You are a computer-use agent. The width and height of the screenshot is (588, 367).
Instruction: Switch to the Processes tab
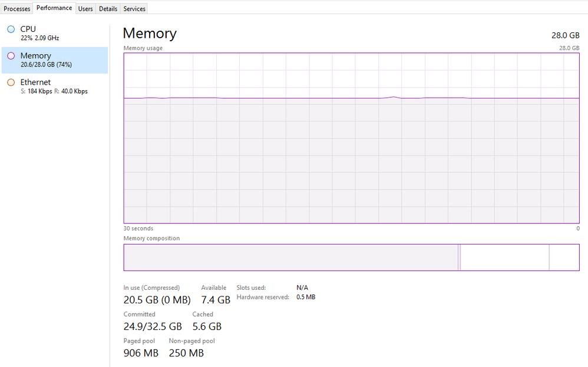tap(16, 8)
